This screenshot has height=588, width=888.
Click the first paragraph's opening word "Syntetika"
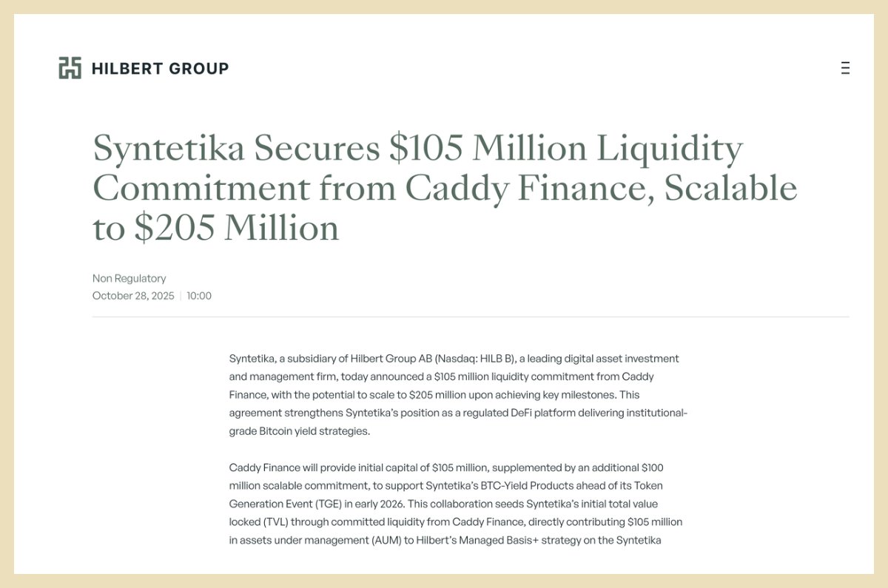tap(252, 359)
